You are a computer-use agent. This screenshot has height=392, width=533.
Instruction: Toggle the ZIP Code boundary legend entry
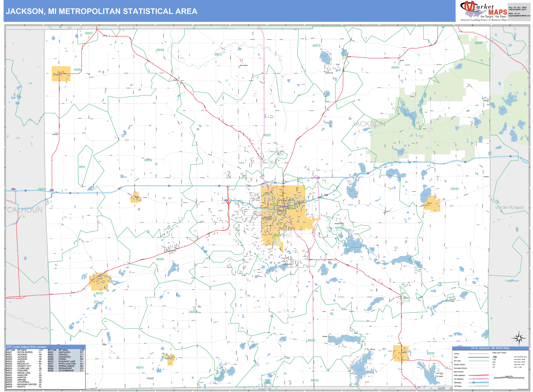click(457, 361)
